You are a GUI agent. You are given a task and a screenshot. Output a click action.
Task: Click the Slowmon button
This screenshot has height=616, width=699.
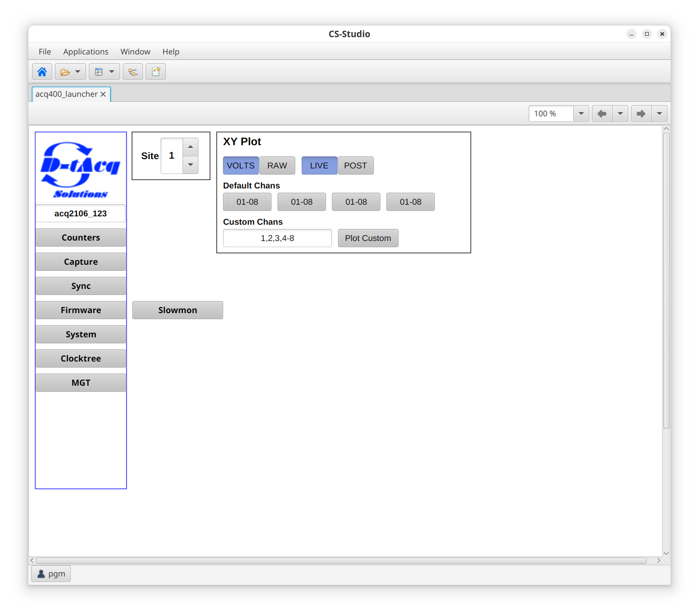coord(178,310)
